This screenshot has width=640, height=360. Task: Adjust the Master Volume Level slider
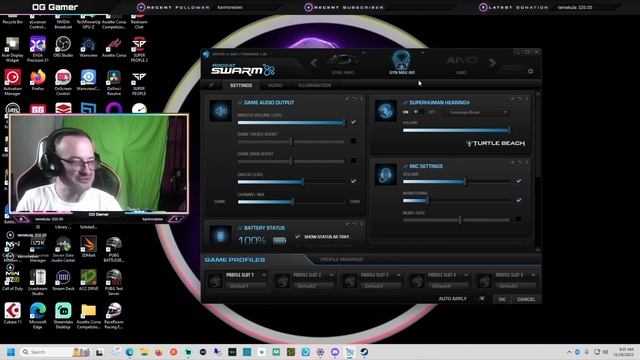coord(291,122)
